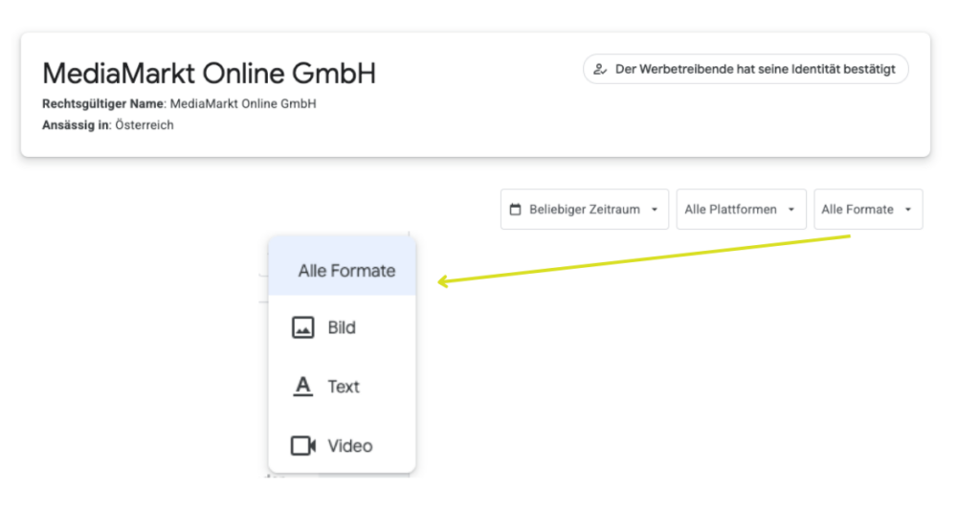The width and height of the screenshot is (980, 513).
Task: Click the Text format letter icon
Action: click(303, 387)
